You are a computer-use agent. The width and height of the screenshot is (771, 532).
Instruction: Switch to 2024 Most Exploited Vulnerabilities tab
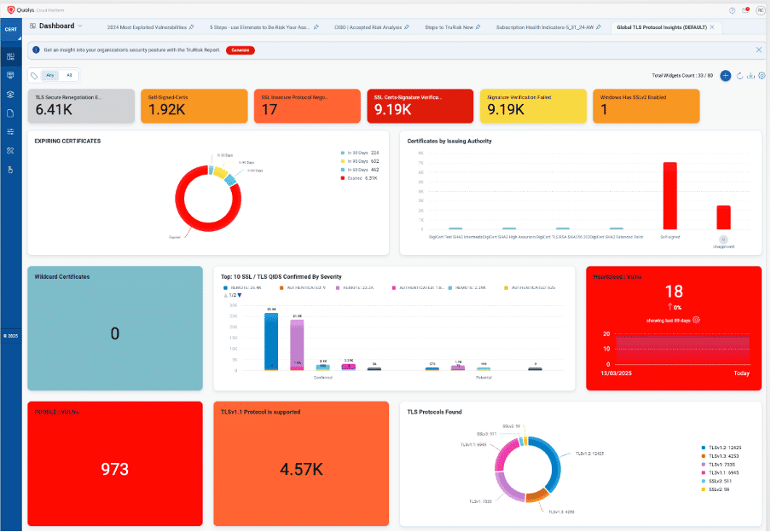(147, 27)
